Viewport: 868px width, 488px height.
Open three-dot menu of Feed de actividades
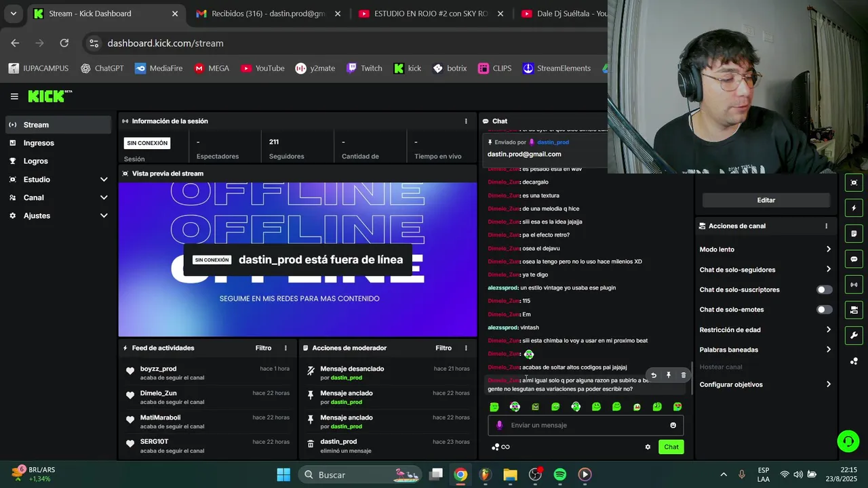point(285,348)
